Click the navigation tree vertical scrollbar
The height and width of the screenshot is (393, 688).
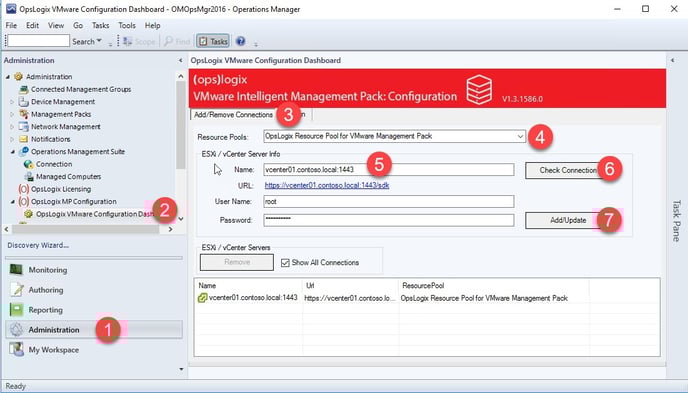click(x=180, y=147)
